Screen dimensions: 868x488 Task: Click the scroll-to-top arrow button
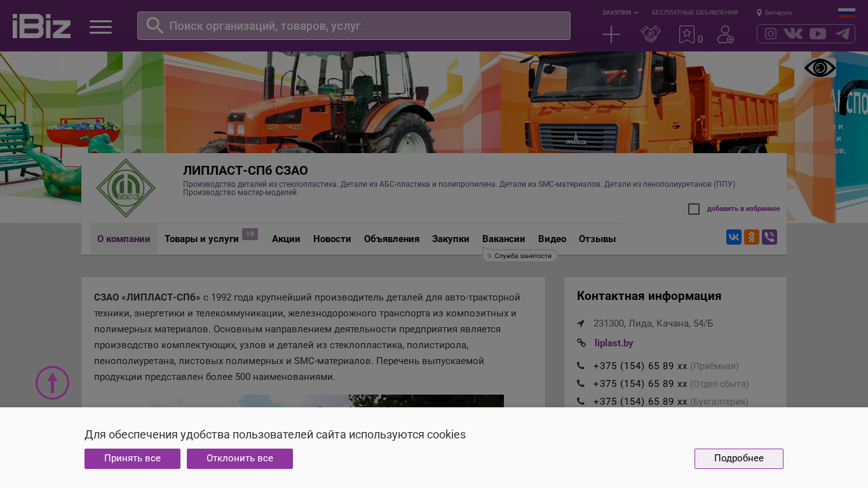click(52, 383)
